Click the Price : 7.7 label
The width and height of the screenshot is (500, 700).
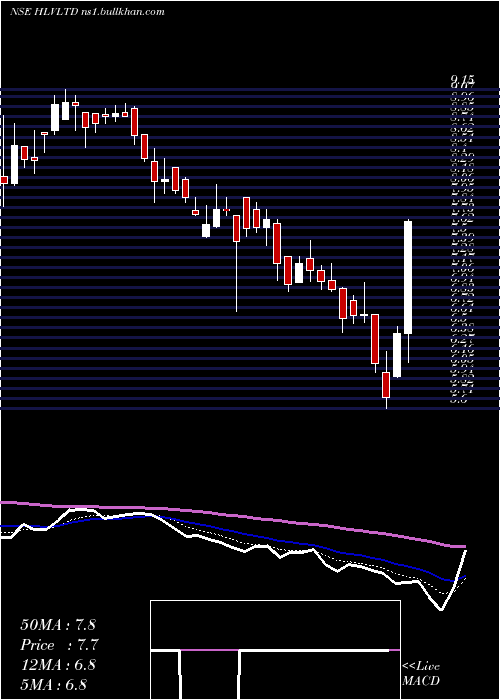click(x=59, y=645)
